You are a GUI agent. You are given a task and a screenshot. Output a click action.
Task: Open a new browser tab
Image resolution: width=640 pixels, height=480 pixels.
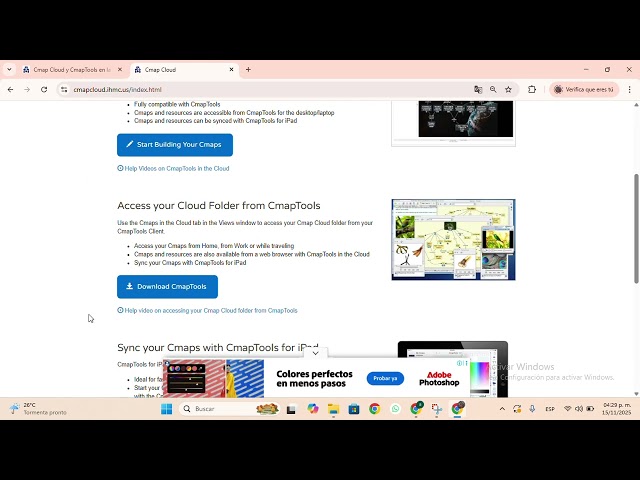(248, 70)
